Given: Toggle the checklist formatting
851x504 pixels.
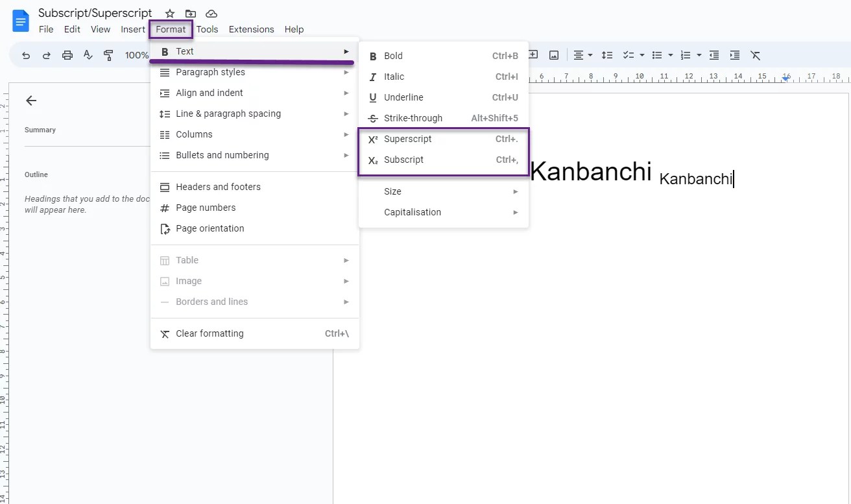Looking at the screenshot, I should 629,55.
